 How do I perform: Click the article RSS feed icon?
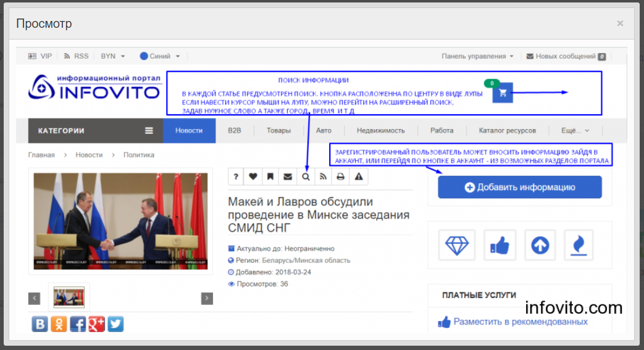coord(323,177)
